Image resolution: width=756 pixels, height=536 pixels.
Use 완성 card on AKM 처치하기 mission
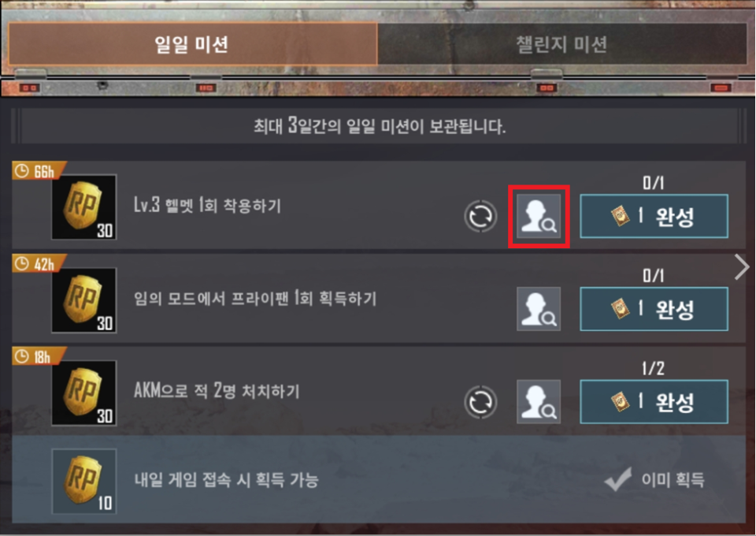point(654,402)
